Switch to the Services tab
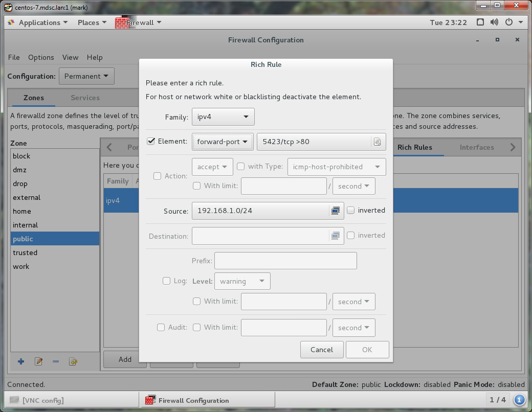The height and width of the screenshot is (412, 532). point(85,98)
